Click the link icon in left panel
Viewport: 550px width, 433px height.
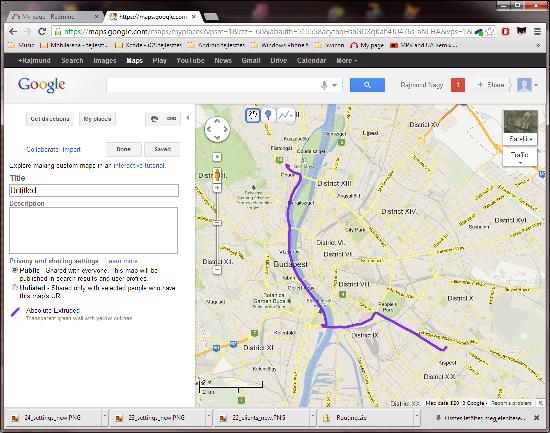[x=172, y=119]
